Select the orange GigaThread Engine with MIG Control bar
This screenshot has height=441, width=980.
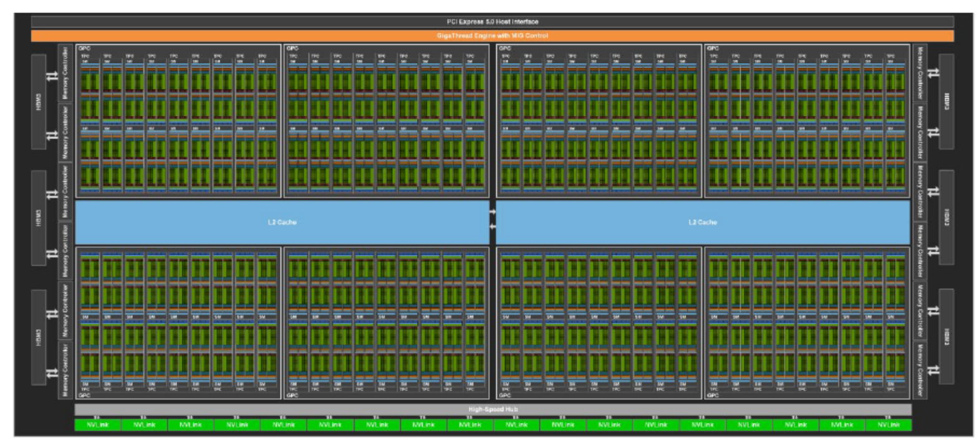point(492,36)
